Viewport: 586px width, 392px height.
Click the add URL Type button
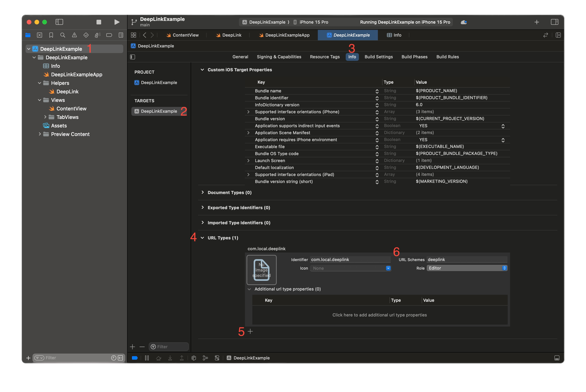[250, 331]
